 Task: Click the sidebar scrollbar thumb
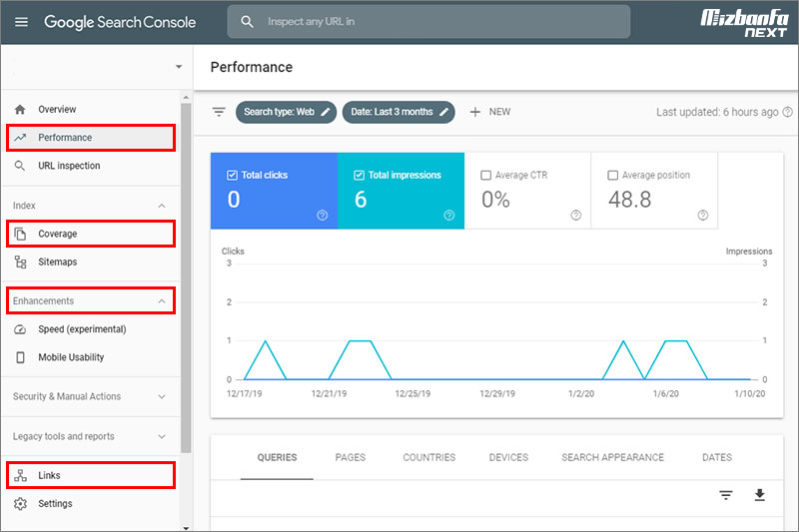coord(186,277)
